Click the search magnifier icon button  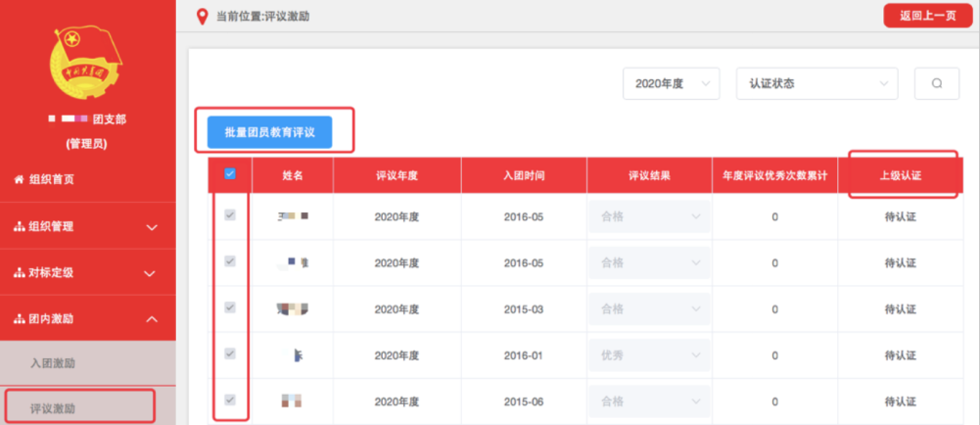(x=937, y=84)
